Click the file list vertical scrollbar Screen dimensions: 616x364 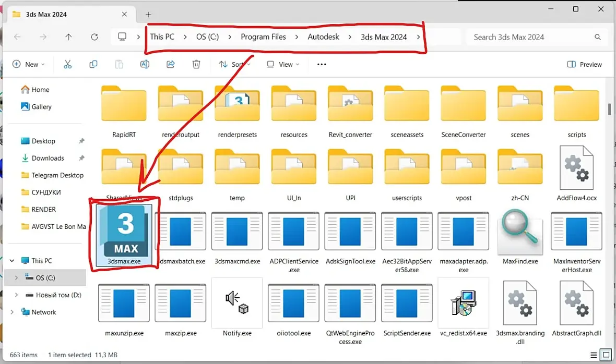[x=609, y=109]
